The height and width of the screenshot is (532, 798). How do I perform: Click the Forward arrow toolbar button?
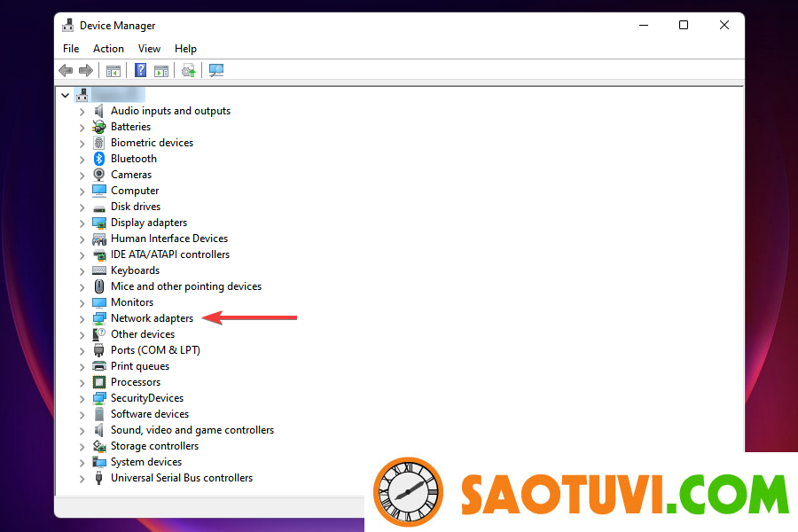coord(86,71)
